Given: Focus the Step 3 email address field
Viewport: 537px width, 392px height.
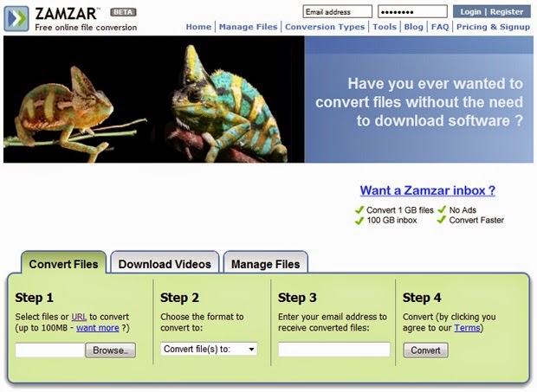Looking at the screenshot, I should click(x=334, y=350).
